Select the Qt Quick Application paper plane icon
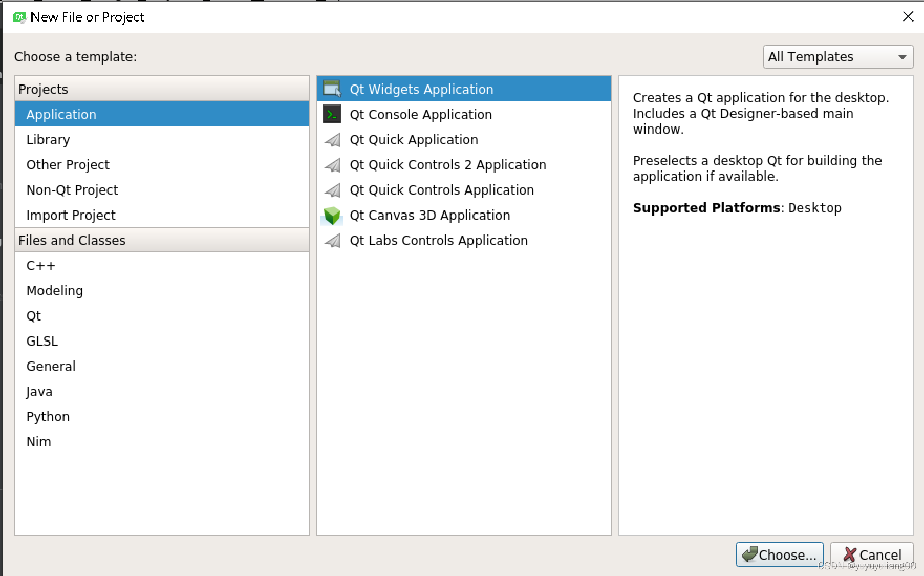924x576 pixels. coord(331,139)
